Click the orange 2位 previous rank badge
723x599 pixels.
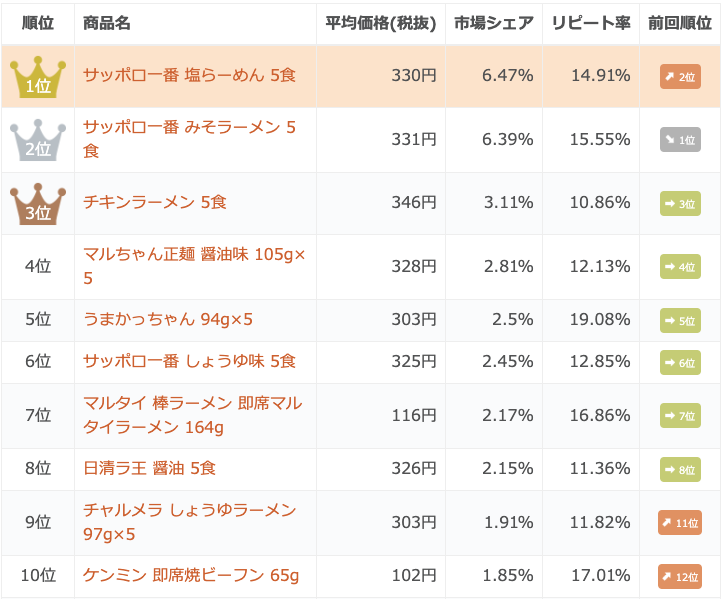click(680, 77)
